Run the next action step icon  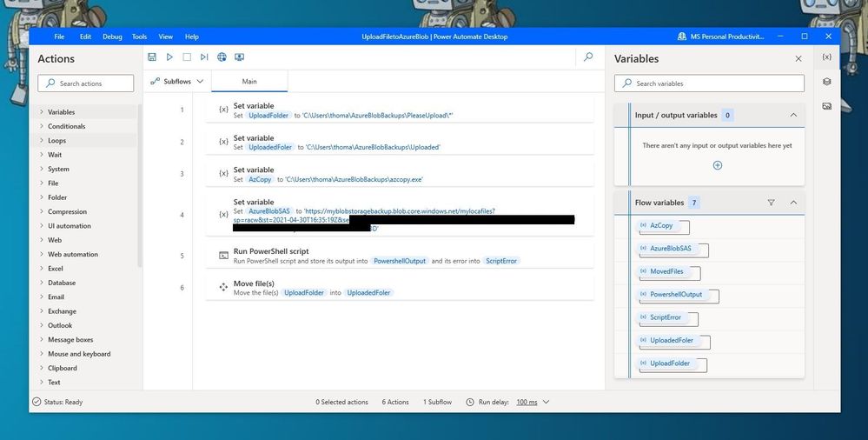pos(204,57)
